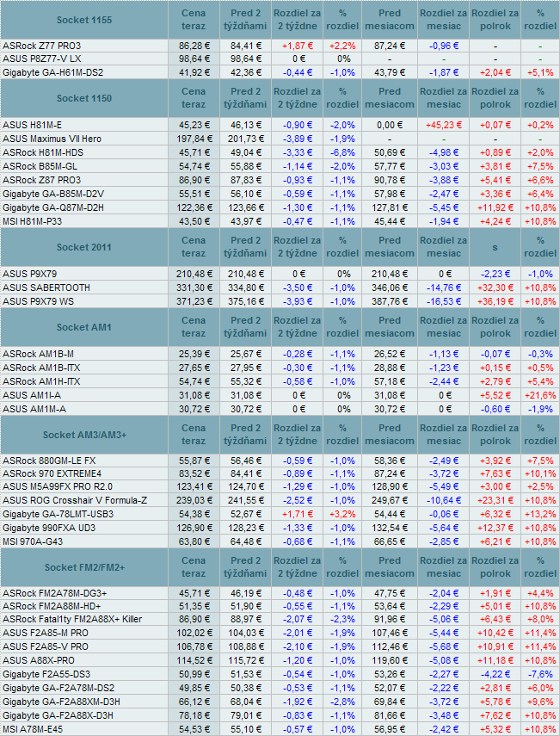Select the 239,03 € current price cell
Image resolution: width=560 pixels, height=736 pixels.
click(194, 500)
